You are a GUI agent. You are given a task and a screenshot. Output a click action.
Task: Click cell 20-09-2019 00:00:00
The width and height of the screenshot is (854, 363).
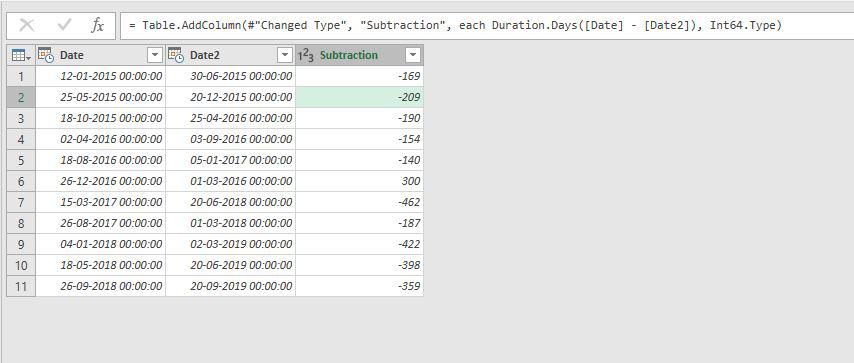(x=230, y=286)
